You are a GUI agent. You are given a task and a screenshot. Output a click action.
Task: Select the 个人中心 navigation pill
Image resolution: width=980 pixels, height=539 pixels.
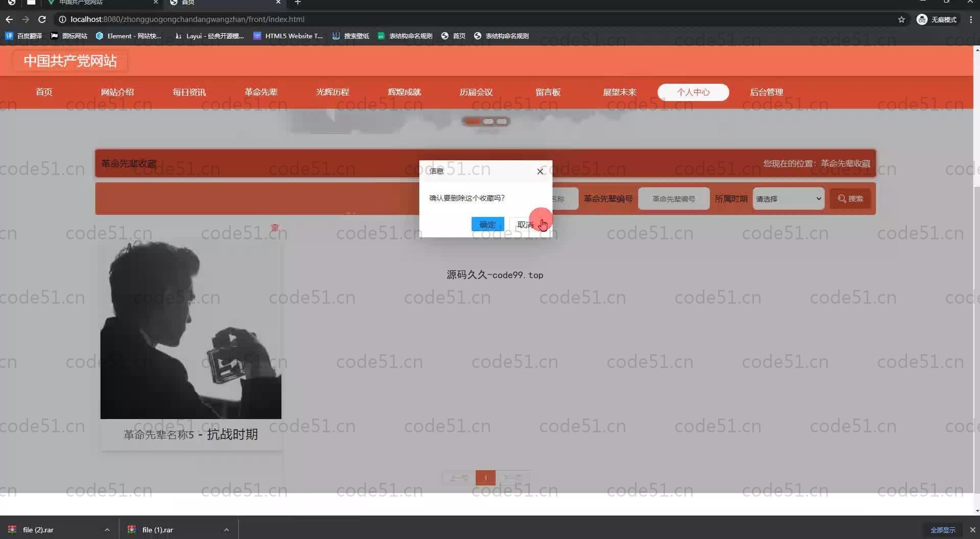pos(693,92)
